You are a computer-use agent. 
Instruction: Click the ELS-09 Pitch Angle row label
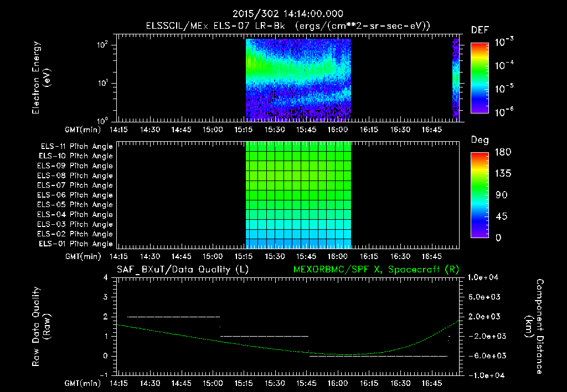(75, 166)
